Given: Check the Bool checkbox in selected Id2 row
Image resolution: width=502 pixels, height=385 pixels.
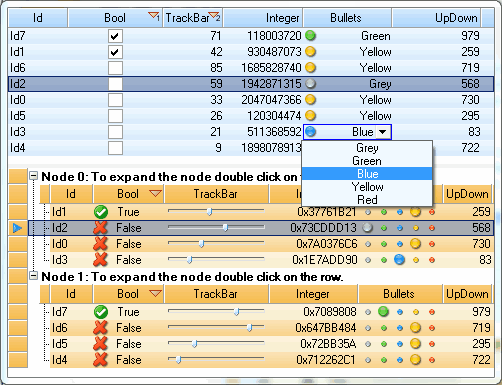Looking at the screenshot, I should click(115, 84).
